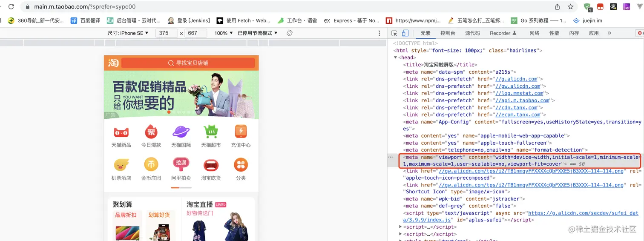
Task: Open the React DevTools extension icon
Action: point(613,7)
